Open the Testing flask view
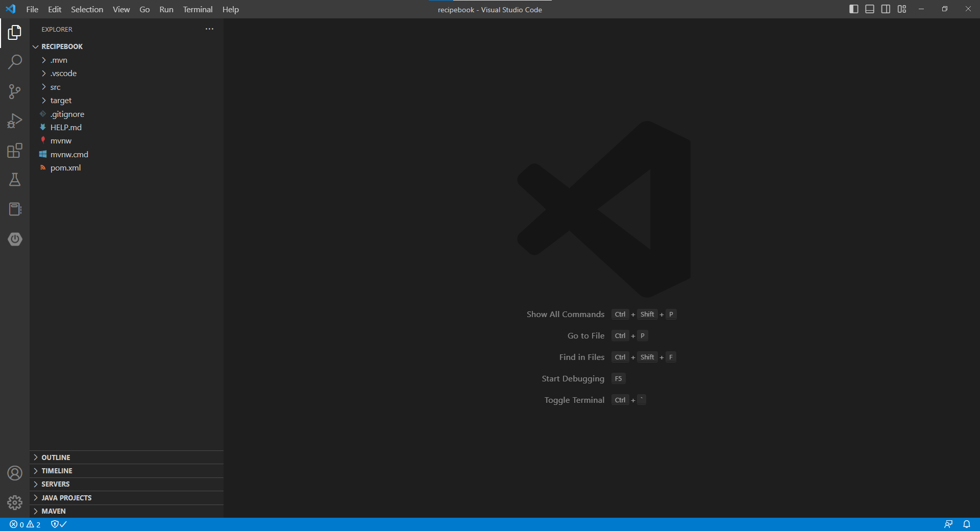The width and height of the screenshot is (980, 531). (x=15, y=180)
